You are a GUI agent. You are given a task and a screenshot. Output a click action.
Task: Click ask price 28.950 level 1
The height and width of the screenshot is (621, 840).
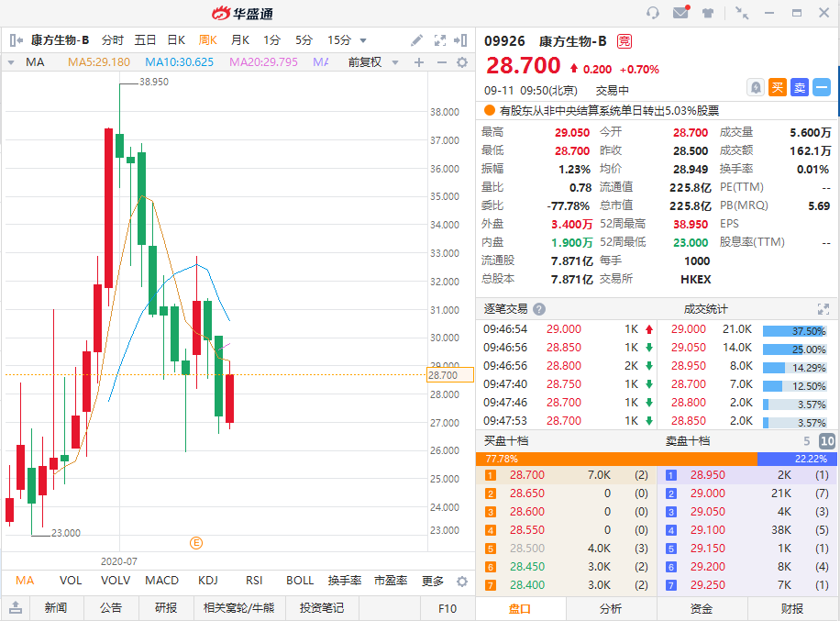point(708,475)
